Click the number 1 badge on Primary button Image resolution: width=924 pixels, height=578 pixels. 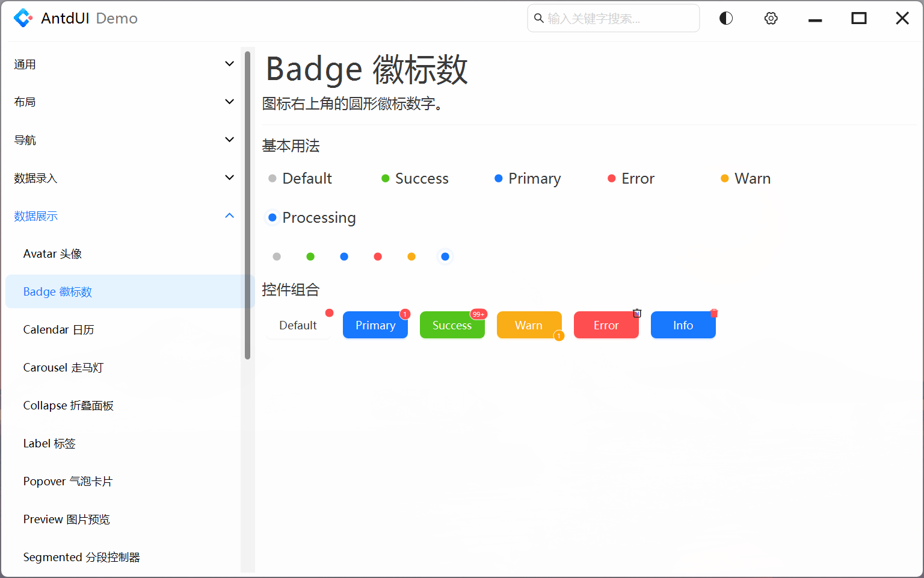[x=405, y=314]
